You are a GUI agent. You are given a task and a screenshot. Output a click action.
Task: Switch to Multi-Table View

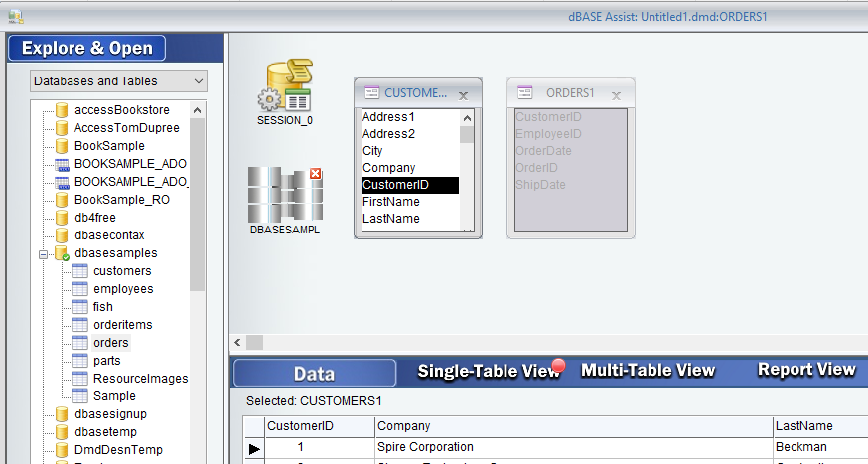[x=648, y=371]
